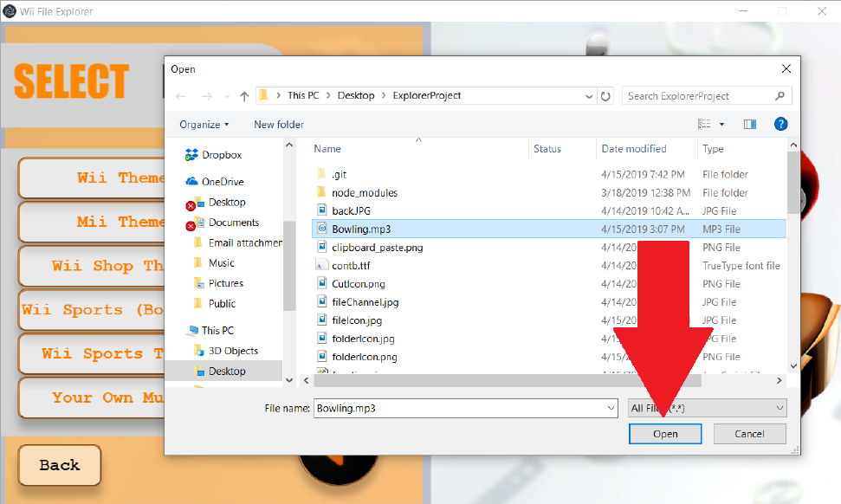Open view options dropdown arrow
Viewport: 841px width, 504px height.
pyautogui.click(x=722, y=125)
